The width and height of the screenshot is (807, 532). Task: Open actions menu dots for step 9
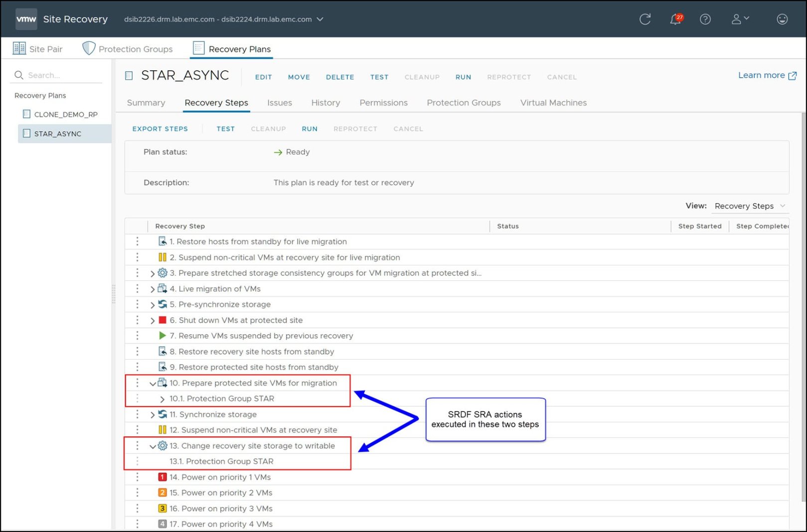tap(137, 367)
